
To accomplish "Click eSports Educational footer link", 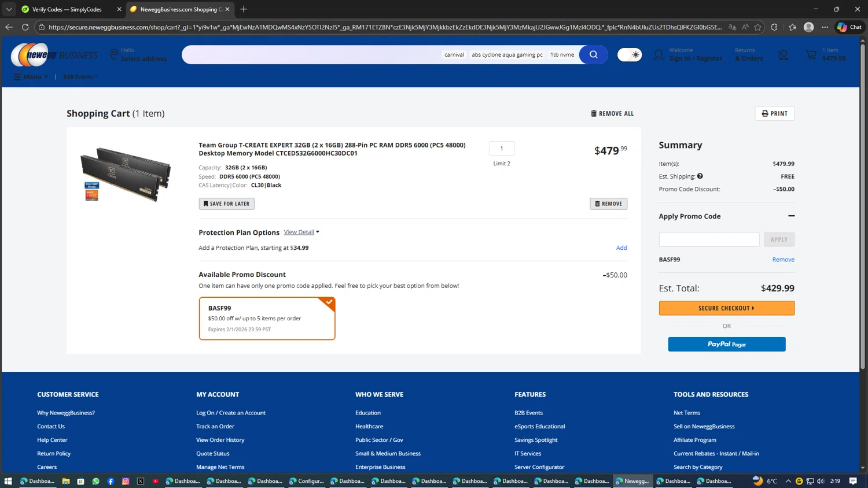I will tap(540, 426).
